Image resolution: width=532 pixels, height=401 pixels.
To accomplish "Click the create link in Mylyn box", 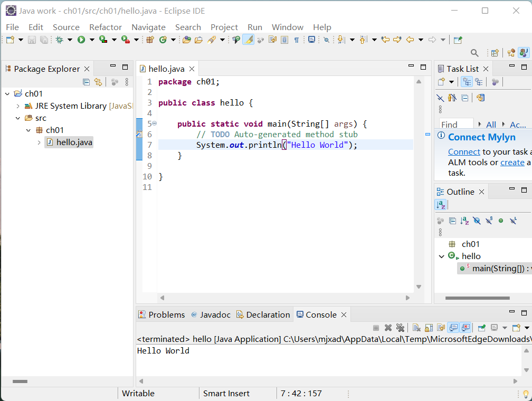I will point(512,163).
